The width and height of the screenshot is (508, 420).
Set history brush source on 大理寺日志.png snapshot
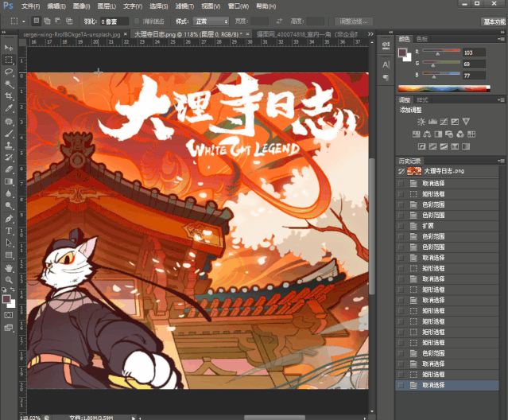(x=401, y=171)
